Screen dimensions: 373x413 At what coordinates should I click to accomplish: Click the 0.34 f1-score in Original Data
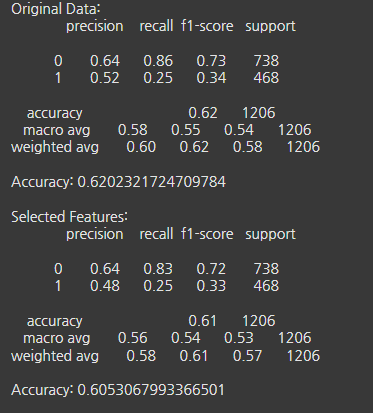[x=211, y=78]
